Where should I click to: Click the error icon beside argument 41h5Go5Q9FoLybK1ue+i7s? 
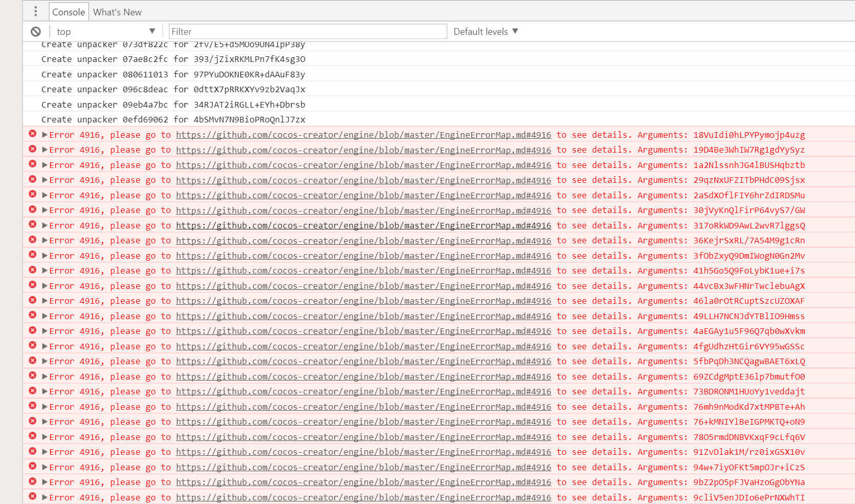click(32, 270)
